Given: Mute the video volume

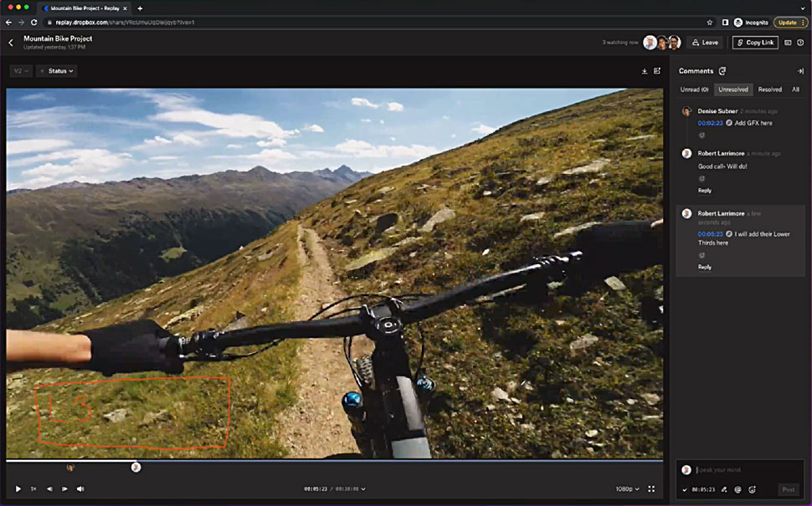Looking at the screenshot, I should point(80,489).
